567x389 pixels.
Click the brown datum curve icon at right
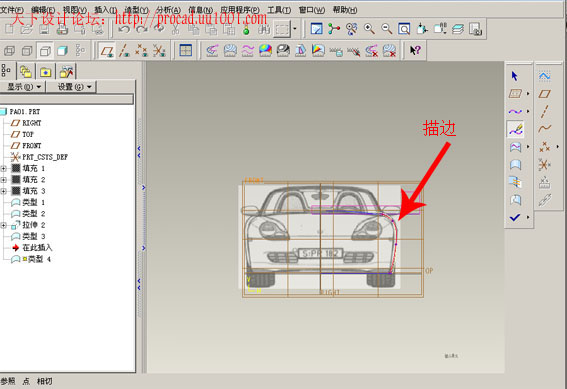pyautogui.click(x=545, y=129)
